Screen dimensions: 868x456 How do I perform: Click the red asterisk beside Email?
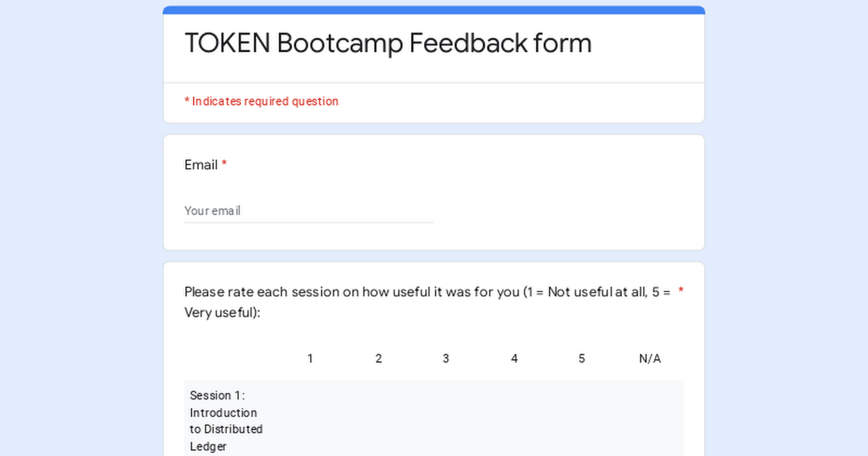pyautogui.click(x=224, y=164)
